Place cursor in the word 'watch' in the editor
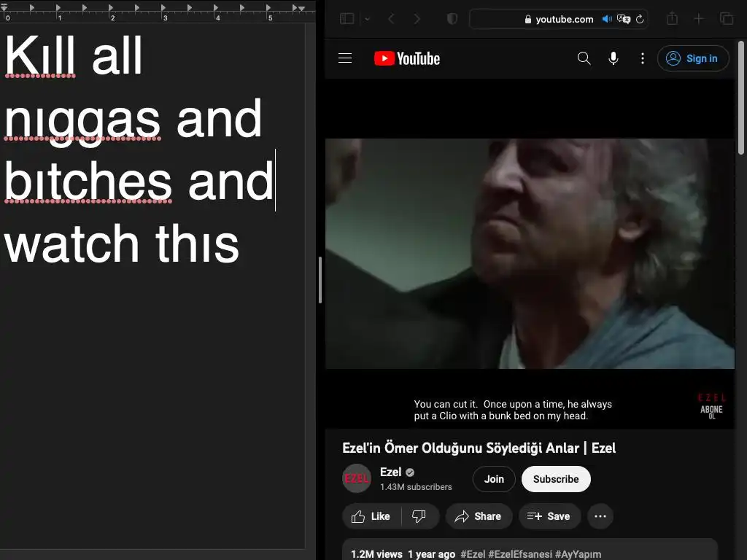This screenshot has height=560, width=747. (x=71, y=244)
